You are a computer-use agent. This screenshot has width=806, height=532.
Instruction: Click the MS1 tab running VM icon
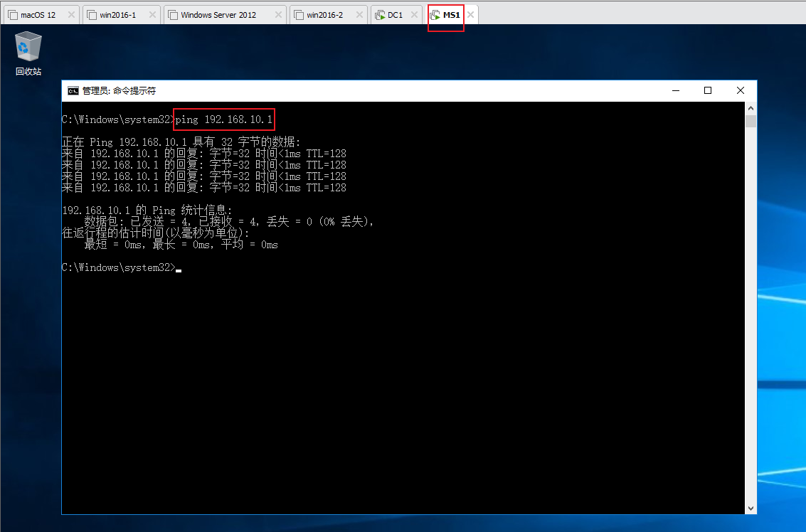tap(435, 15)
